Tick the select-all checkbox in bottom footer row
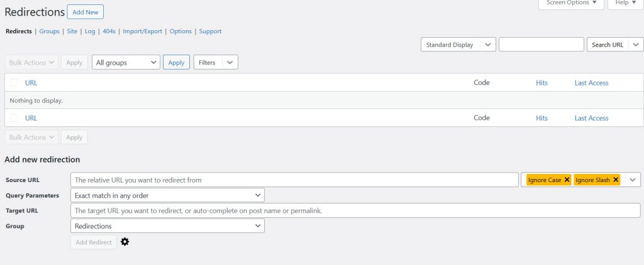The width and height of the screenshot is (644, 265). tap(14, 117)
